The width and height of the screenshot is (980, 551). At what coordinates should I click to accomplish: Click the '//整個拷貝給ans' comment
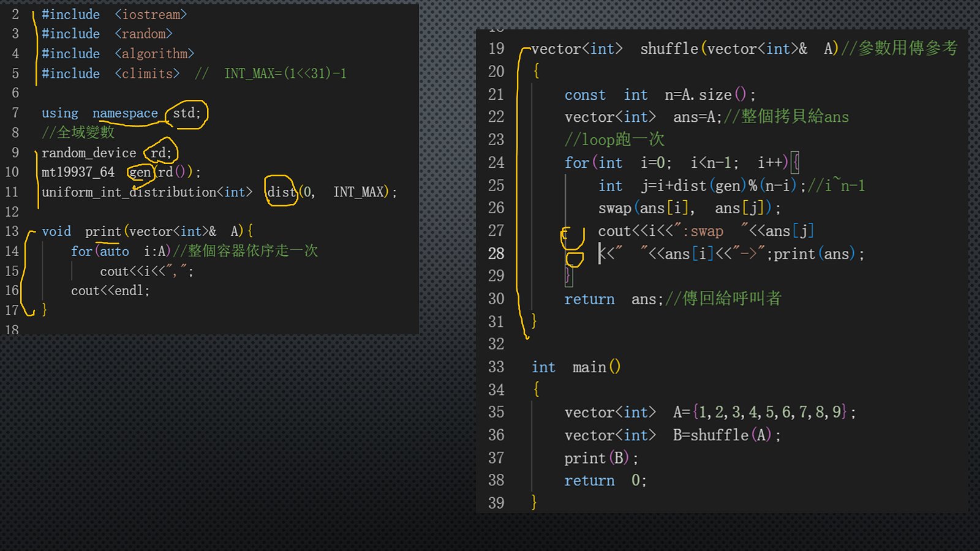(x=786, y=116)
